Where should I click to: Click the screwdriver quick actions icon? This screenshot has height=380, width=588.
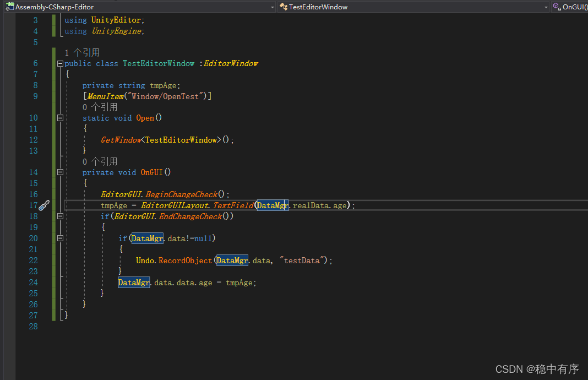coord(44,205)
